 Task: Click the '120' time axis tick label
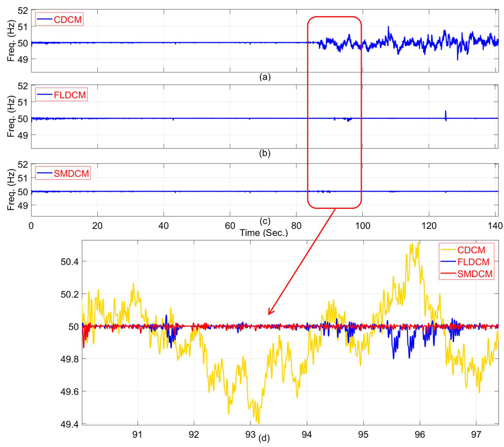[x=429, y=226]
